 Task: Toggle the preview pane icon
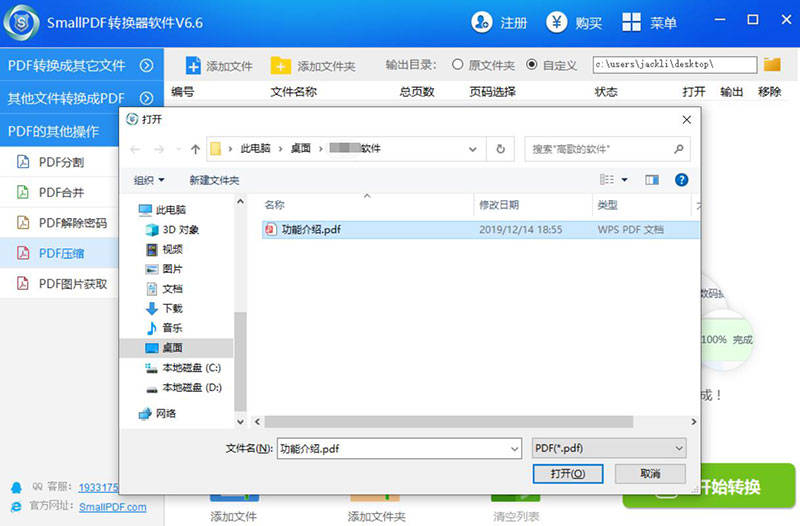tap(652, 180)
